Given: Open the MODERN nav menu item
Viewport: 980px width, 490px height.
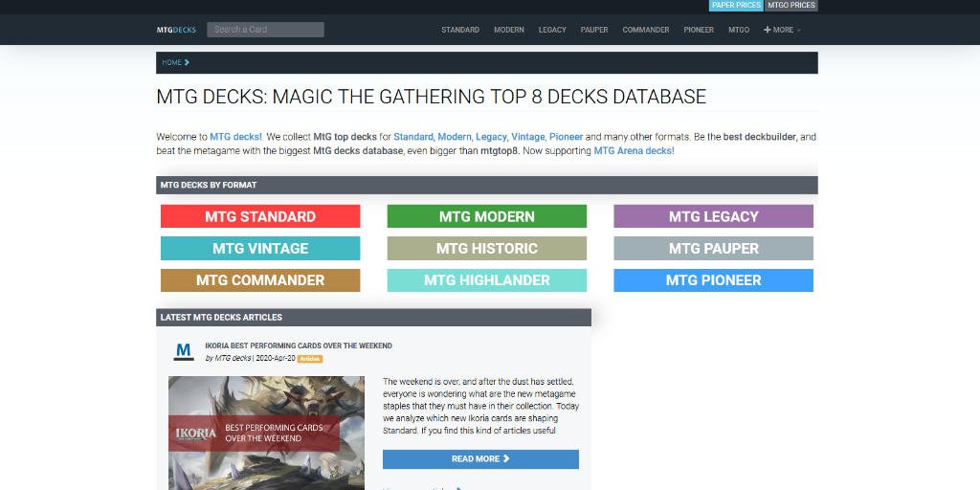Looking at the screenshot, I should pyautogui.click(x=509, y=30).
